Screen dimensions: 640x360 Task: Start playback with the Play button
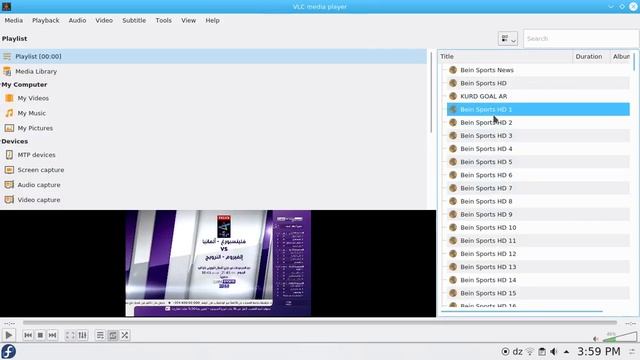click(9, 336)
